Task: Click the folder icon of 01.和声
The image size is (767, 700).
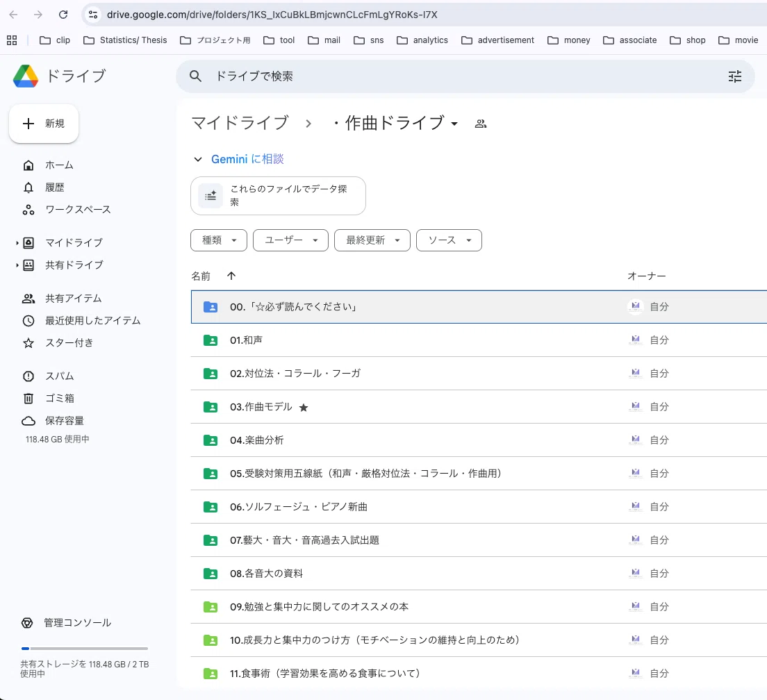Action: pyautogui.click(x=211, y=340)
